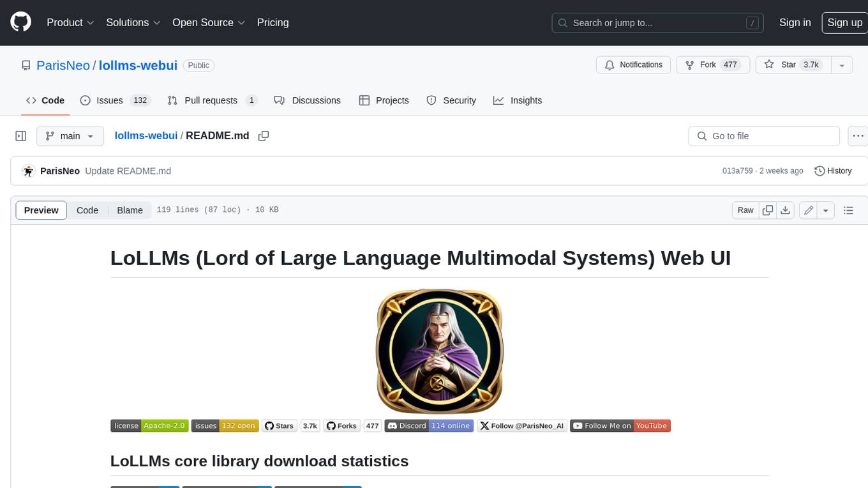Open the Update README.md commit message
This screenshot has height=488, width=868.
point(128,171)
